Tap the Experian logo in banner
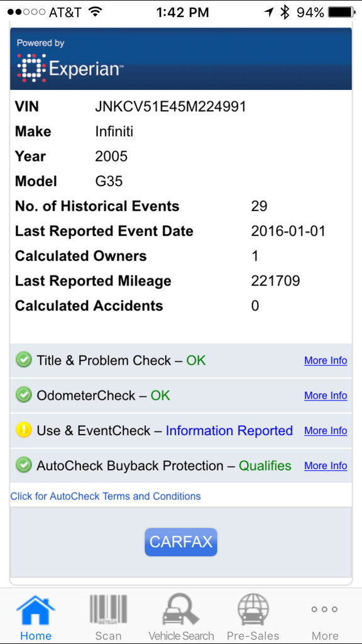362x644 pixels. [x=70, y=67]
